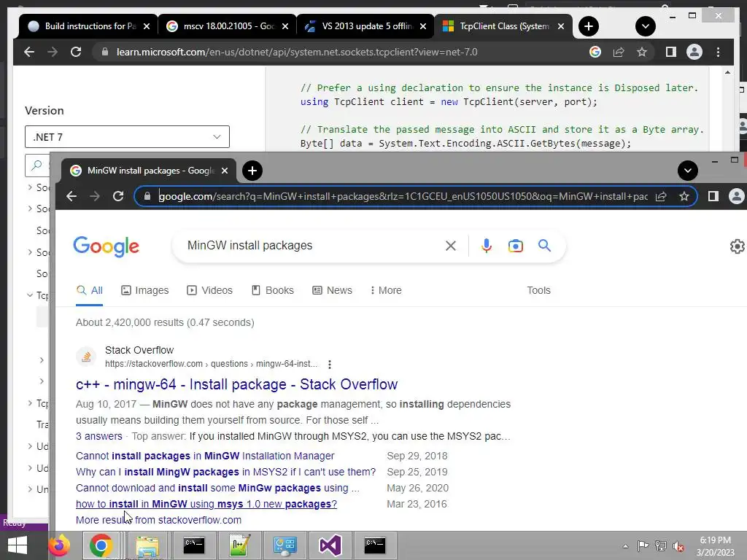Open Cannot download and install MinGw link
The height and width of the screenshot is (560, 747).
point(217,488)
